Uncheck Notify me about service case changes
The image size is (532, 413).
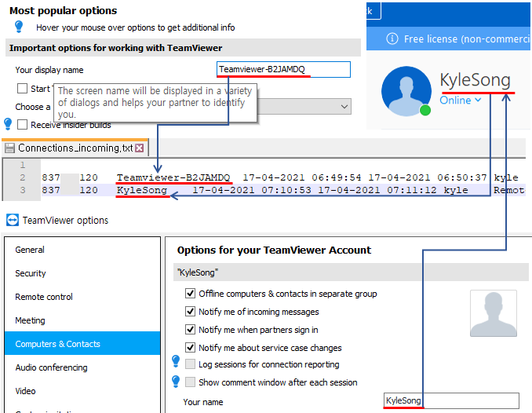click(191, 348)
